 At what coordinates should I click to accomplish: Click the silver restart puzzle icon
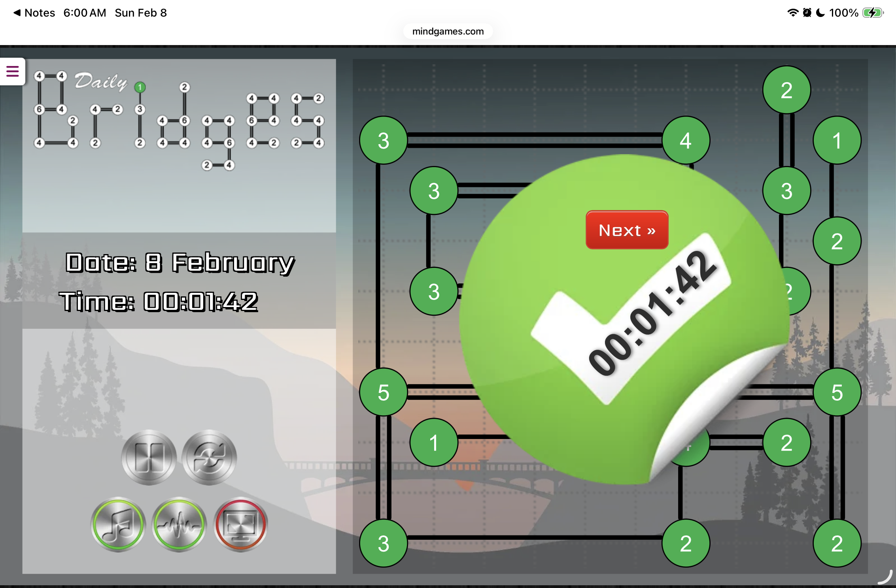click(209, 458)
